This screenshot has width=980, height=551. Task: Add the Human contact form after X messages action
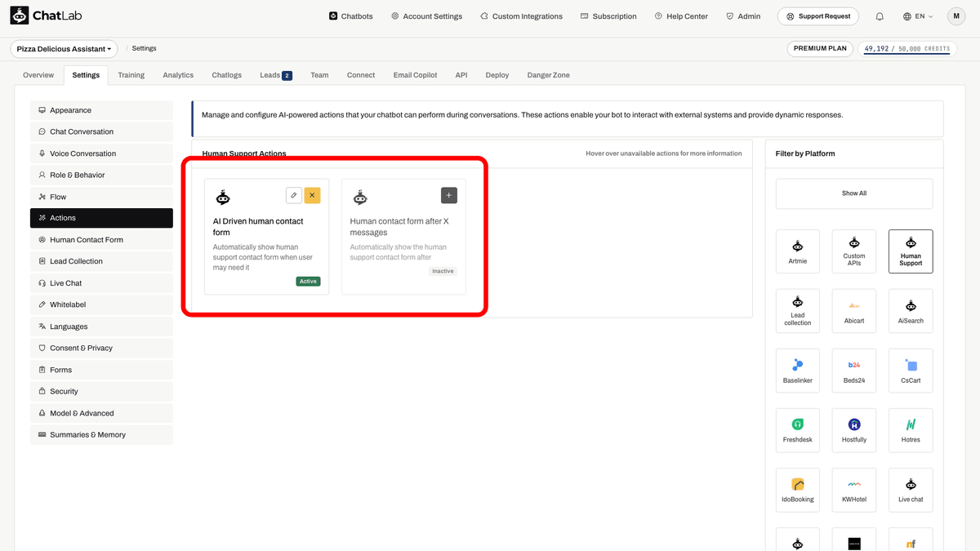449,195
